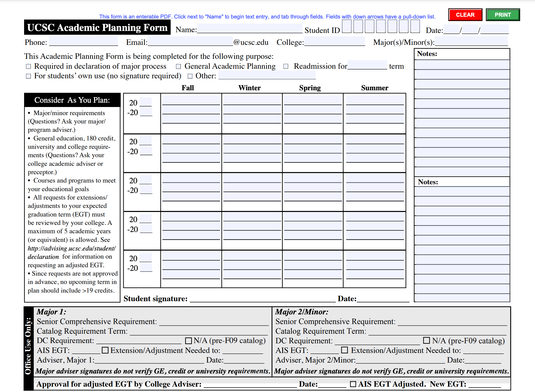Select the last Student ID digit box
This screenshot has height=392, width=535.
(x=415, y=26)
